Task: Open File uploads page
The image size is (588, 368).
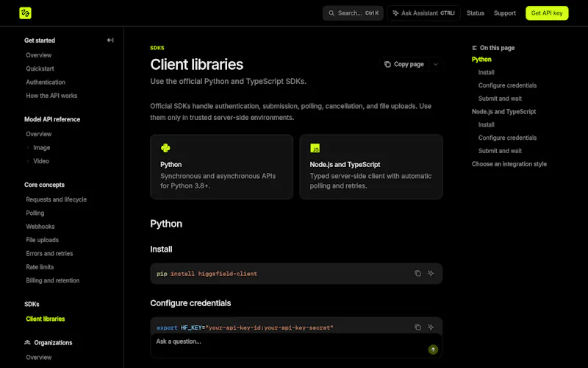Action: pyautogui.click(x=42, y=240)
